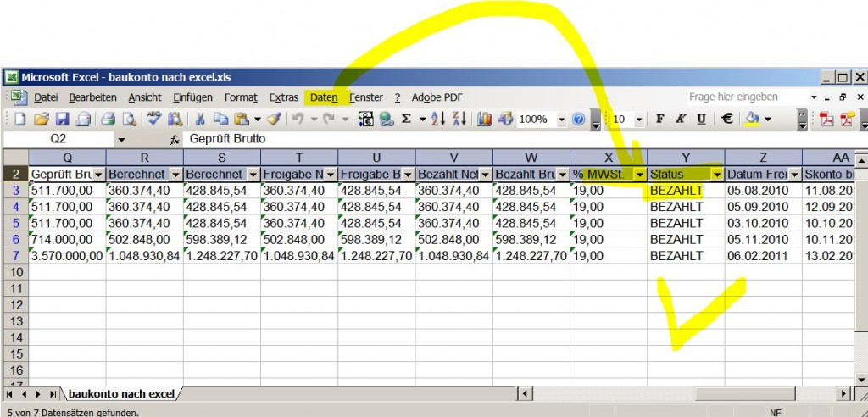Toggle underline formatting (U button)
868x417 pixels.
click(x=701, y=120)
